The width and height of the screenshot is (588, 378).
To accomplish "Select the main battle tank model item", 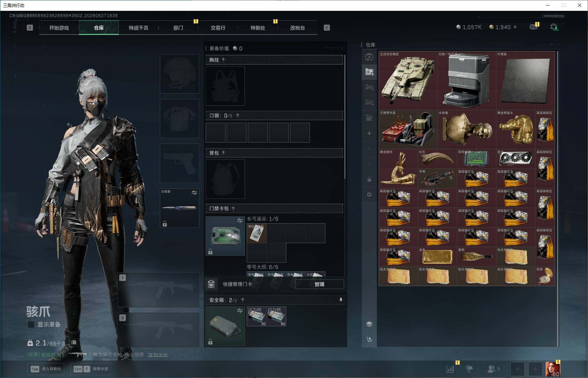I will pyautogui.click(x=408, y=80).
